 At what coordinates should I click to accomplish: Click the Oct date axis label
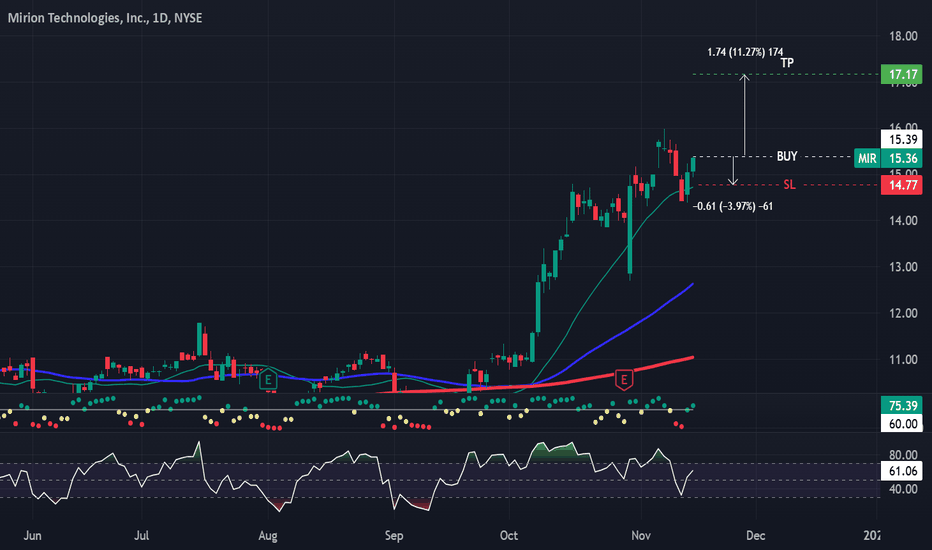[509, 536]
